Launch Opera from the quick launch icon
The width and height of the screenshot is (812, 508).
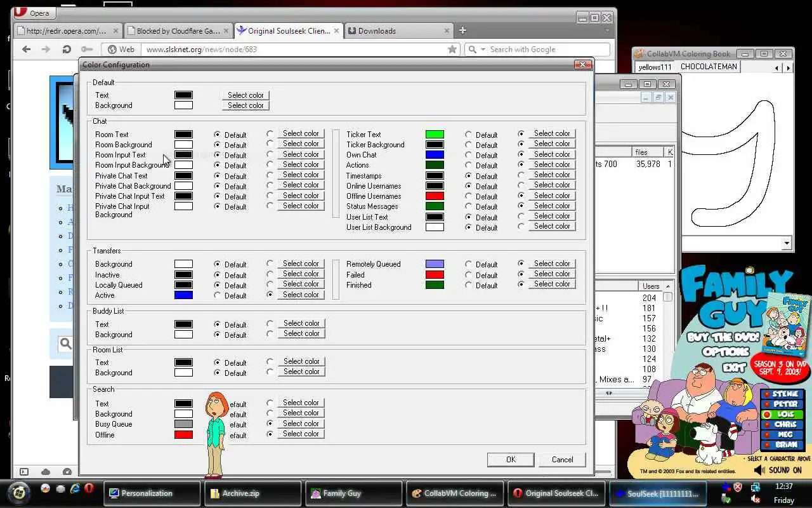pyautogui.click(x=89, y=488)
